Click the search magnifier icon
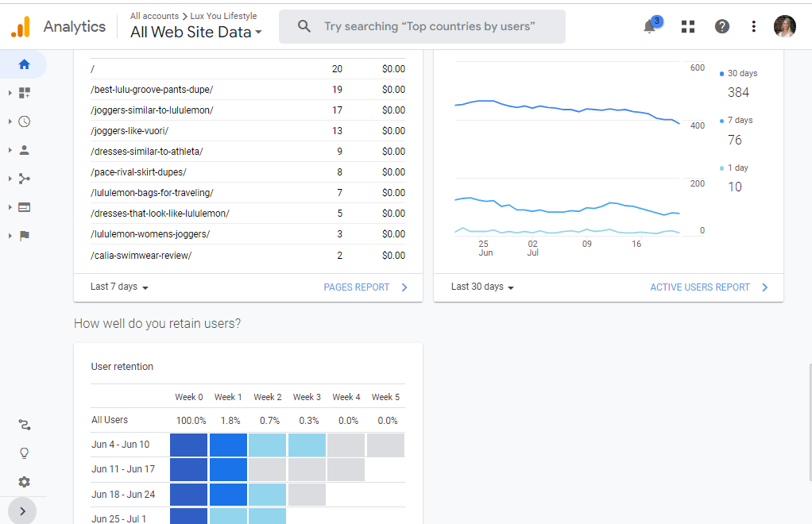The width and height of the screenshot is (812, 524). [304, 26]
